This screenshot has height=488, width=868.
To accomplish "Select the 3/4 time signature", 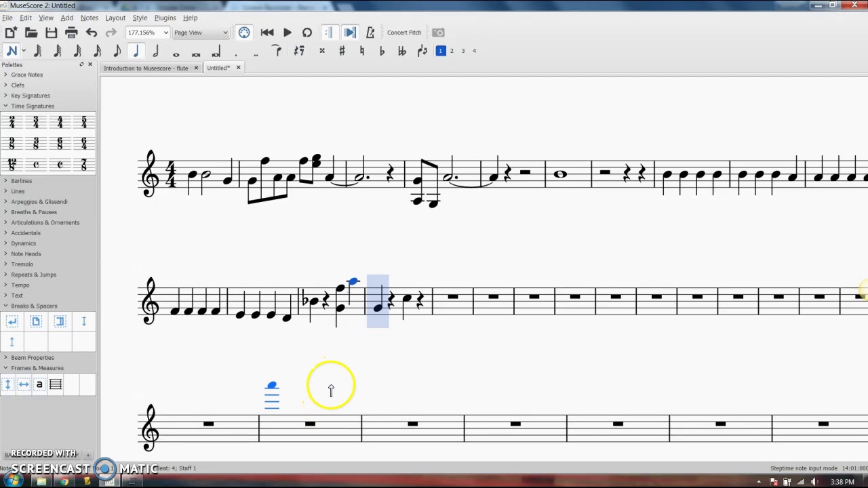I will pos(36,123).
